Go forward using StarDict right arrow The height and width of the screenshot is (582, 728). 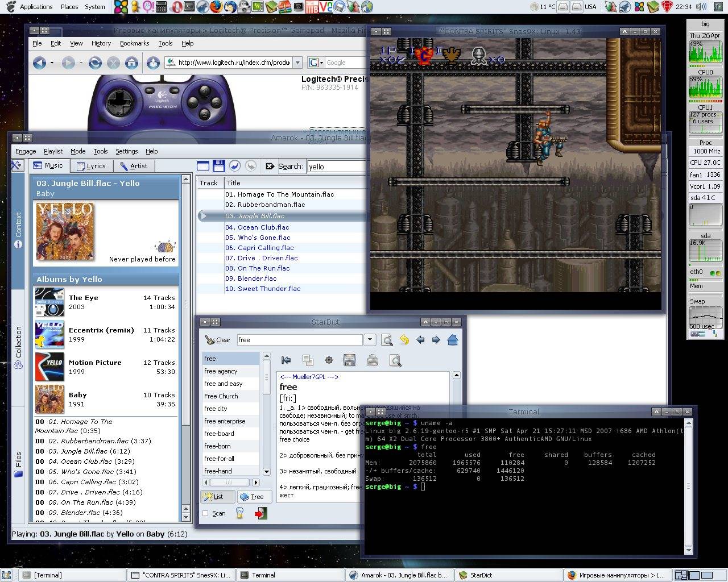(x=436, y=340)
